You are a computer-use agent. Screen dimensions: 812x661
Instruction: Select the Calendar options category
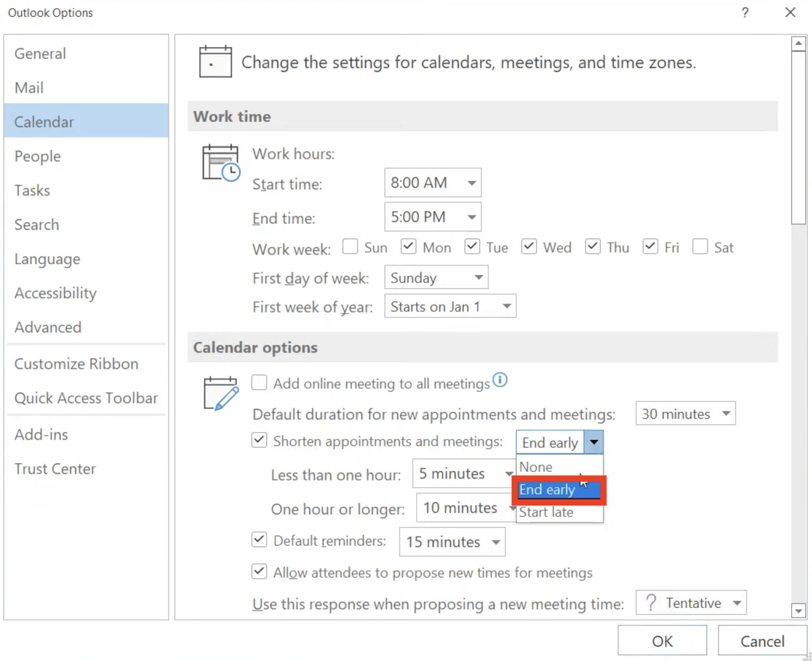[x=86, y=121]
